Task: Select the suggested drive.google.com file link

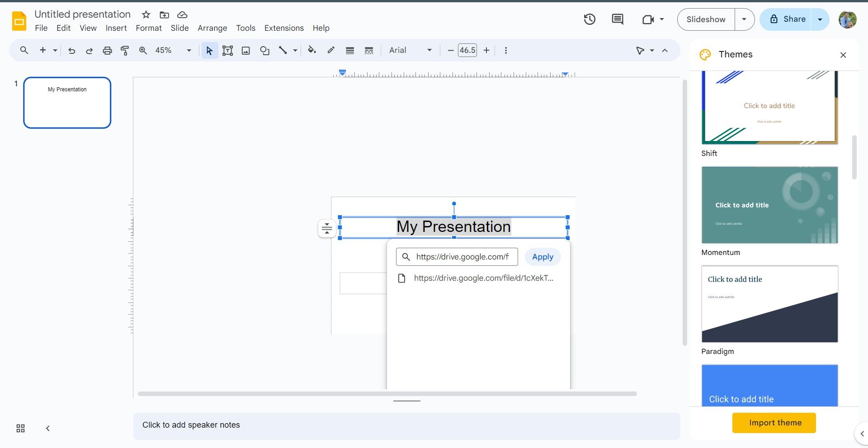Action: (x=478, y=278)
